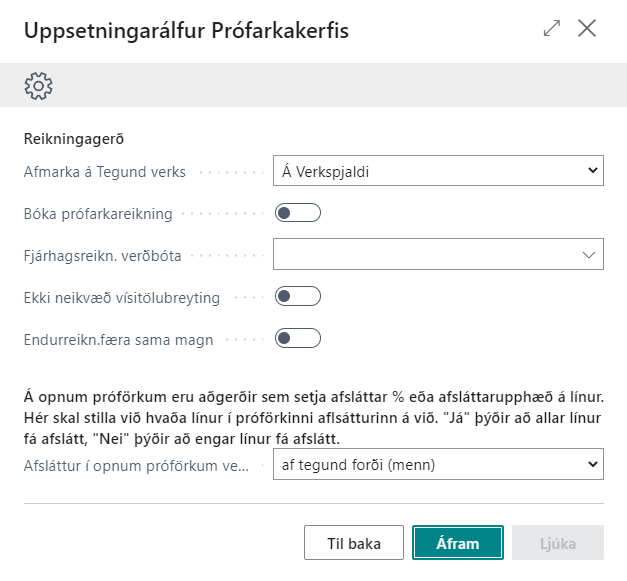Click the Afmarka á Tegund verks label
Image resolution: width=627 pixels, height=581 pixels.
pos(105,172)
